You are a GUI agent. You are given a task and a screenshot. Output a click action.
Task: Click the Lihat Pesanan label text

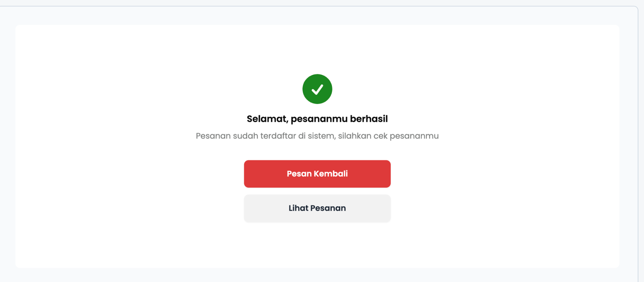317,208
